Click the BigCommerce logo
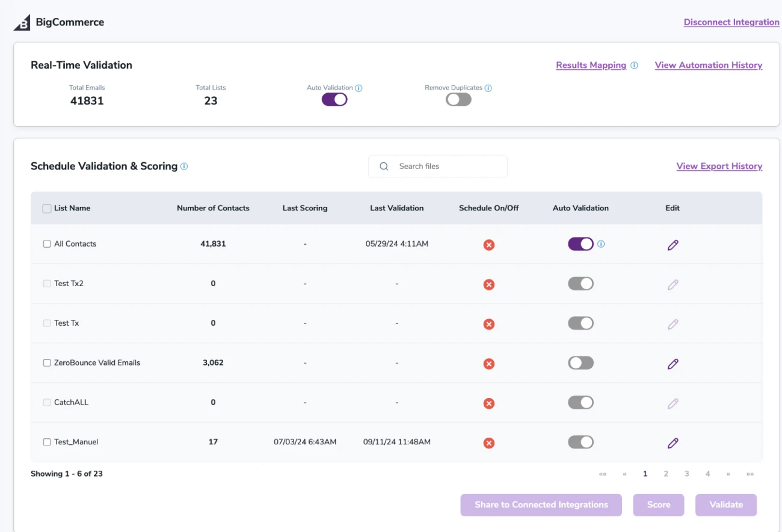The image size is (782, 532). pos(22,22)
